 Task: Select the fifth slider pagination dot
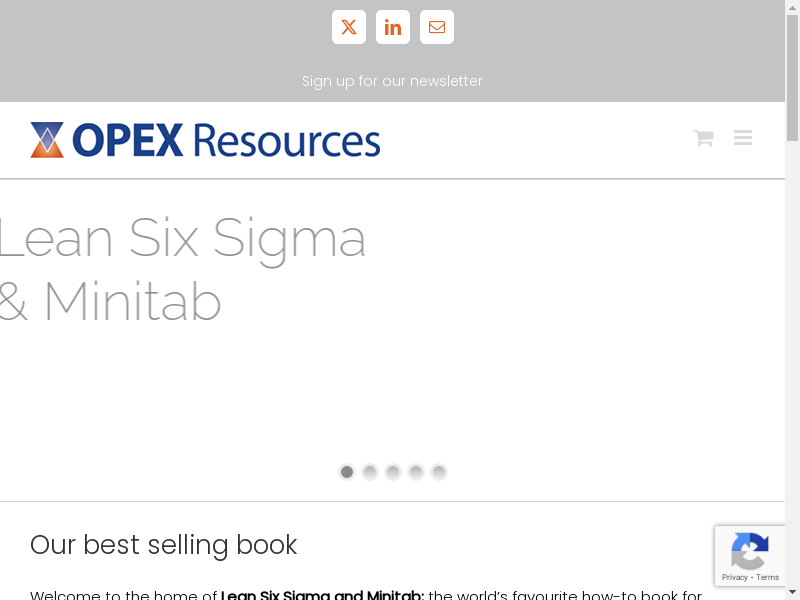(439, 472)
